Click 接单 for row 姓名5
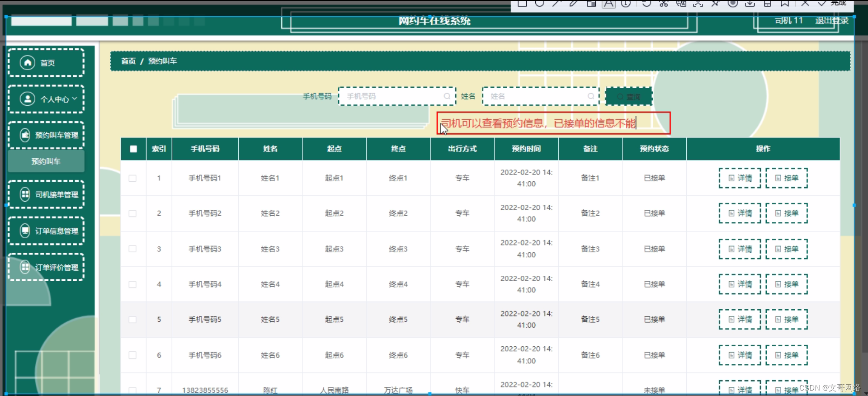Image resolution: width=868 pixels, height=396 pixels. 787,319
